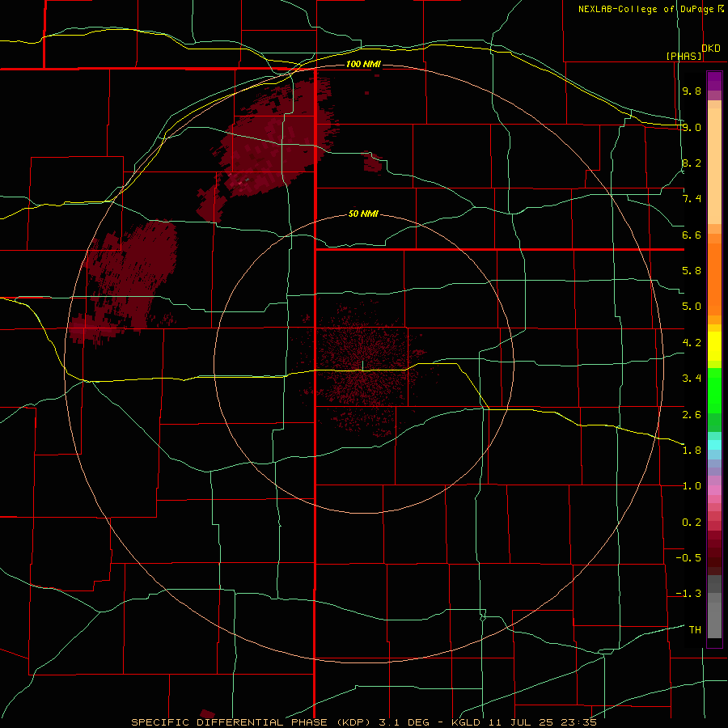Select the 2.6 scale value
This screenshot has width=728, height=728.
click(x=692, y=415)
